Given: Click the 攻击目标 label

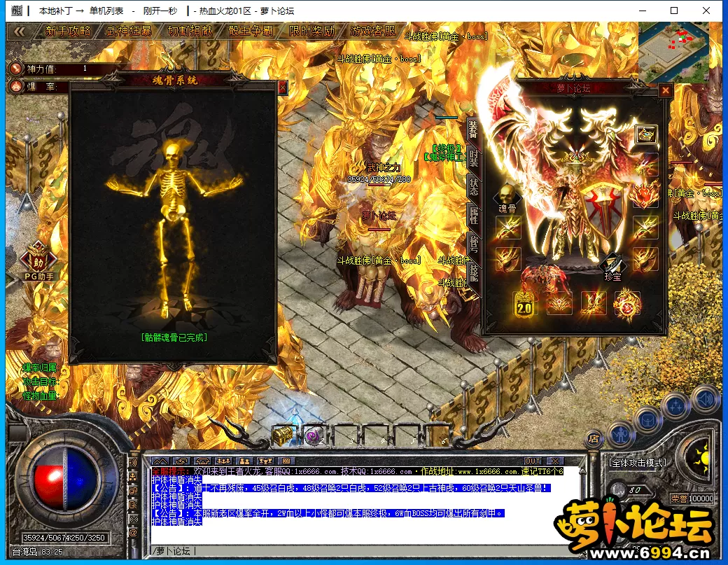Looking at the screenshot, I should pyautogui.click(x=41, y=382).
